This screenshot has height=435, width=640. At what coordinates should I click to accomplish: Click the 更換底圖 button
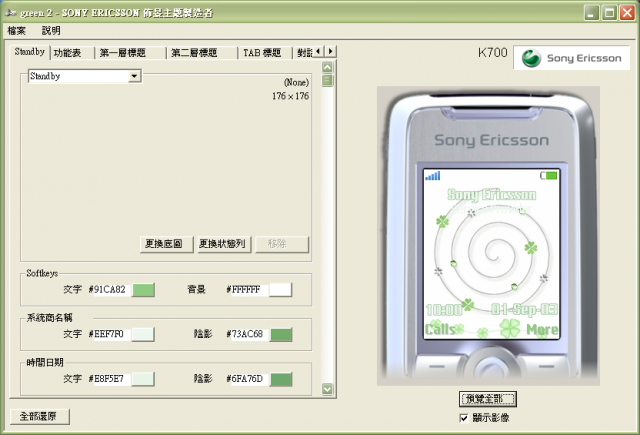click(x=166, y=244)
